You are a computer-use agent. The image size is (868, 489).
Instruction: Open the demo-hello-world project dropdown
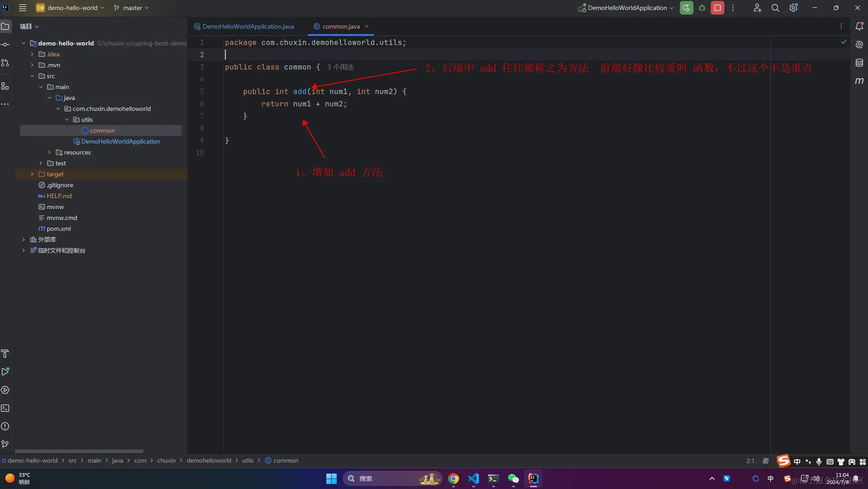(70, 8)
